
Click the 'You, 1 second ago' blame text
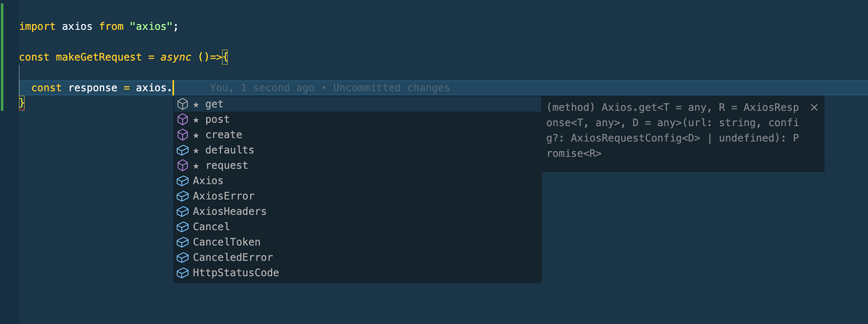(x=262, y=88)
